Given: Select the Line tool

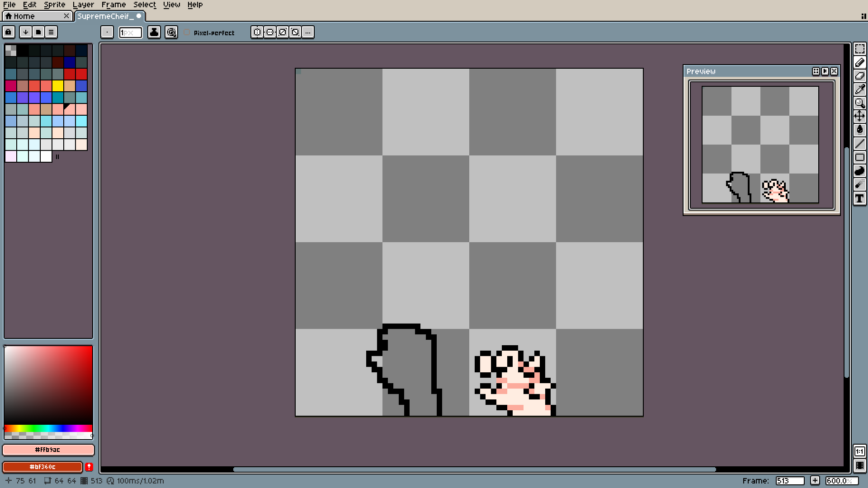Looking at the screenshot, I should coord(859,144).
